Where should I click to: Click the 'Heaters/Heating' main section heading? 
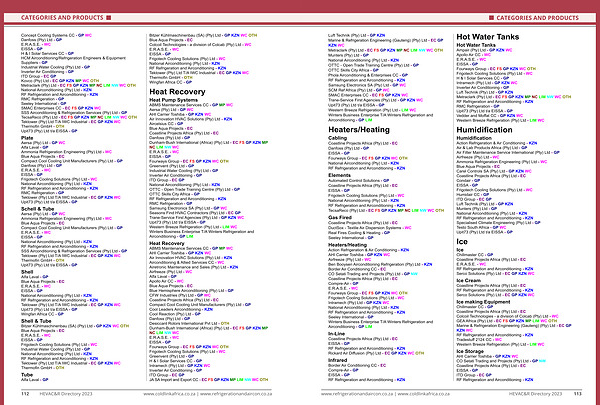(359, 130)
